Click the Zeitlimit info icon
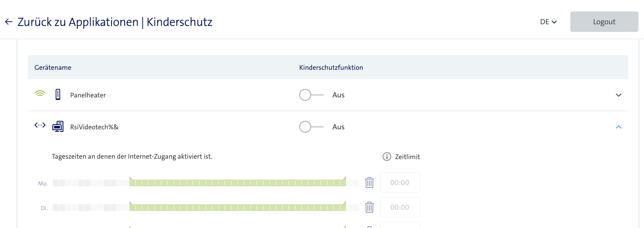The image size is (644, 228). (386, 157)
